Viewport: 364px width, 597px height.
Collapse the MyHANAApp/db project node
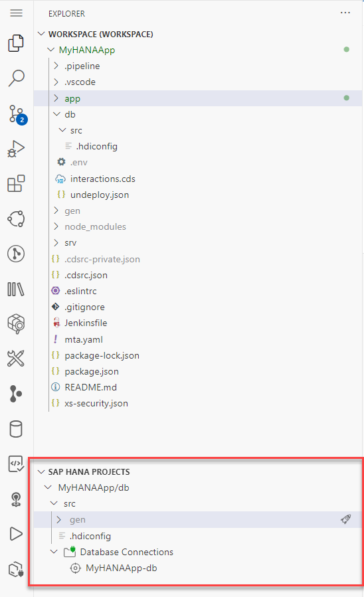(x=48, y=487)
